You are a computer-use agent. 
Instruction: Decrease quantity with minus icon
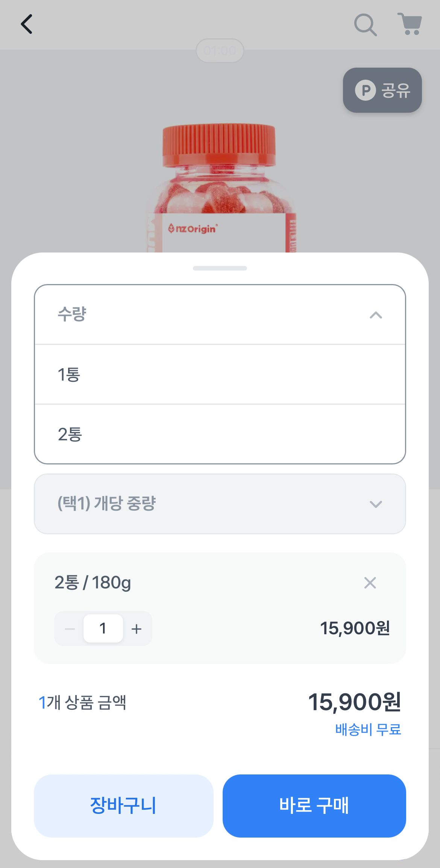(x=70, y=629)
